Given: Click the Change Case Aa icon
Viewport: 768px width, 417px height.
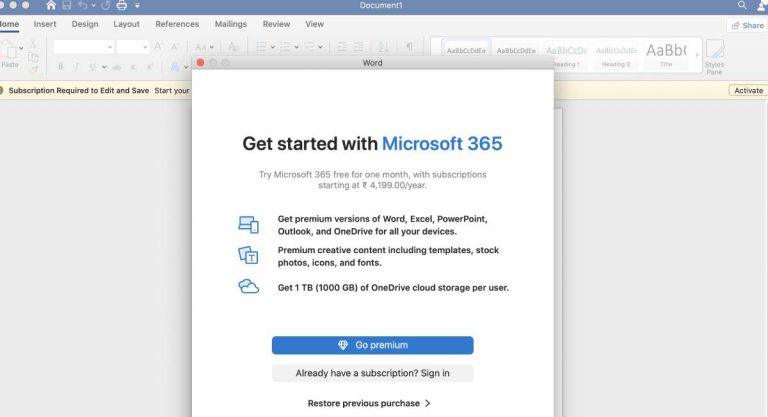Looking at the screenshot, I should tap(201, 47).
